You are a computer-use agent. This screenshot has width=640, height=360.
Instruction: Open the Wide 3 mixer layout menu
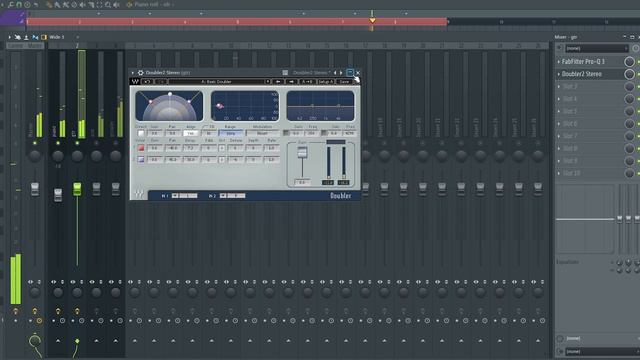(x=57, y=37)
